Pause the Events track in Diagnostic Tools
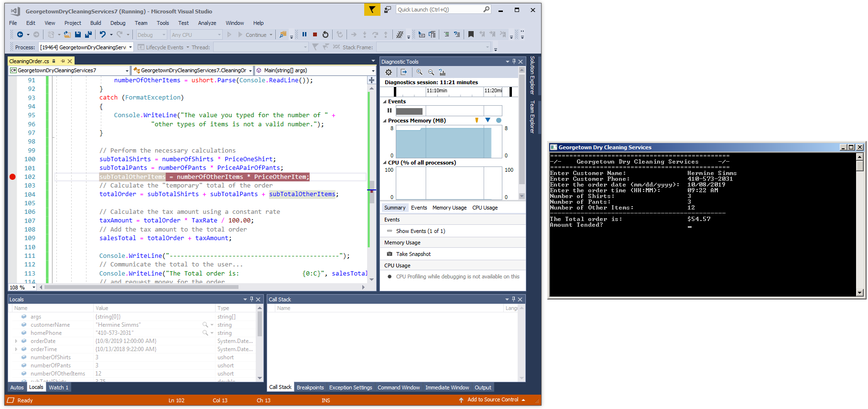The height and width of the screenshot is (409, 868). pos(390,111)
